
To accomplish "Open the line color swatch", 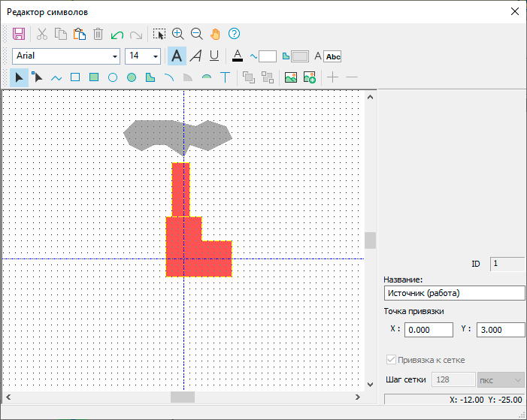I will tap(267, 56).
